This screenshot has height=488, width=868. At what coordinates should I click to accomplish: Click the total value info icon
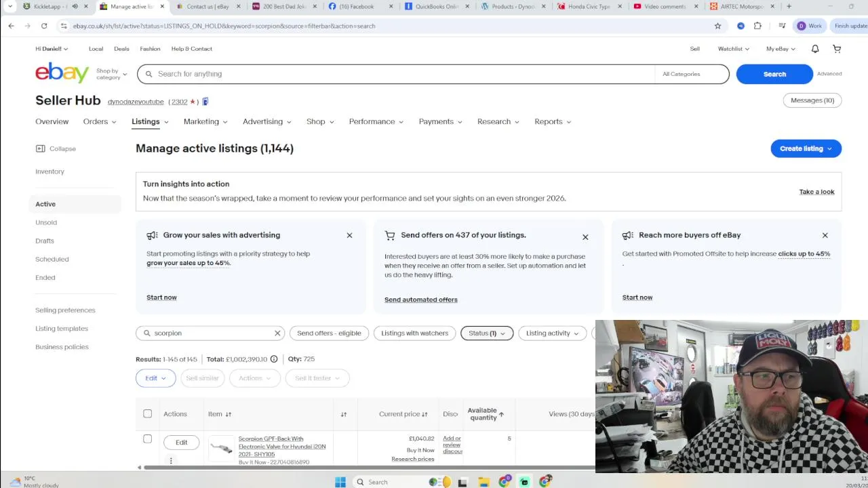[274, 359]
